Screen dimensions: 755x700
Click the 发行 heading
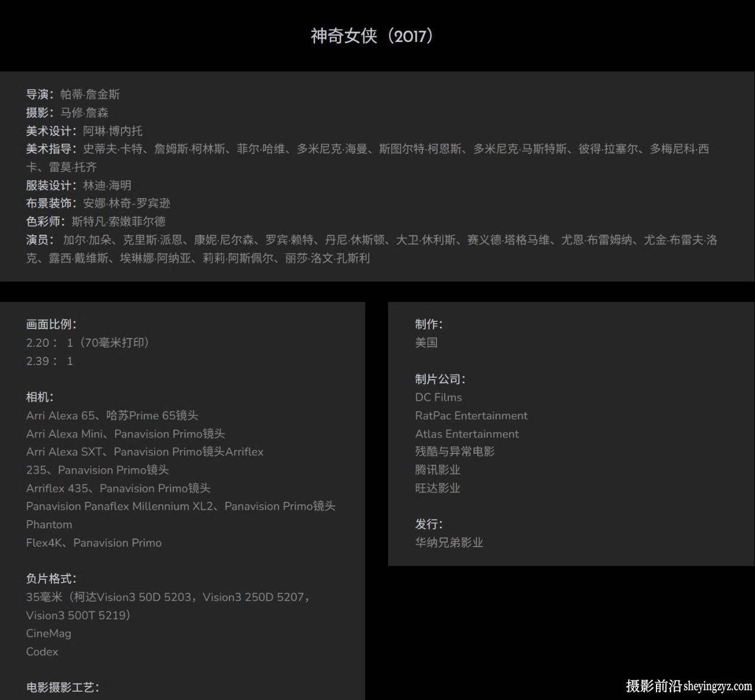(x=429, y=524)
